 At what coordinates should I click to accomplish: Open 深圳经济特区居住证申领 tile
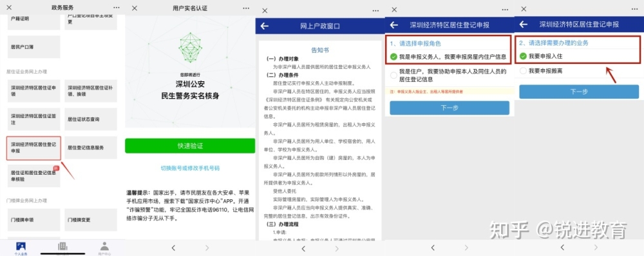(x=33, y=91)
